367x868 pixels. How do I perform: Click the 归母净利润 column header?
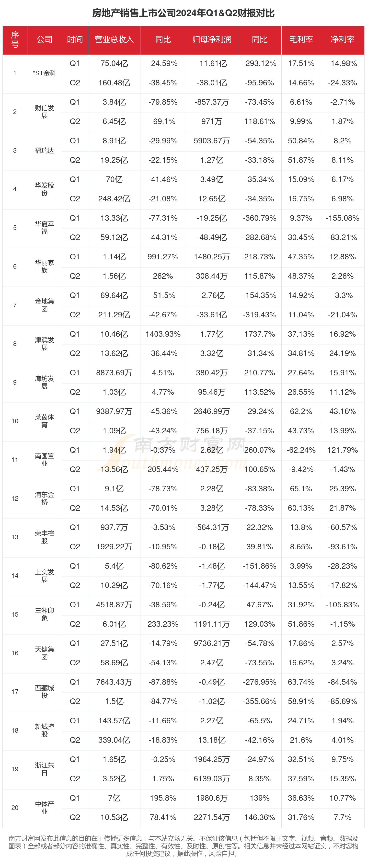pyautogui.click(x=212, y=40)
